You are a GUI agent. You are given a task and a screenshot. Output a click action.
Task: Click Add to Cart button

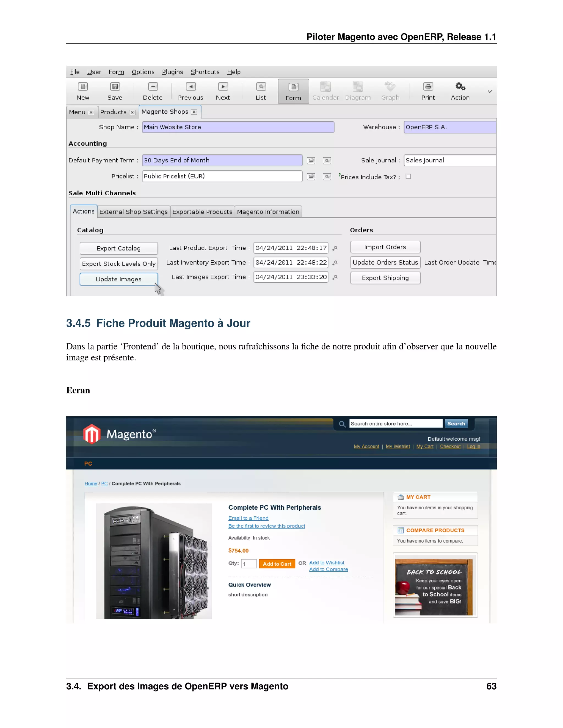(x=277, y=564)
